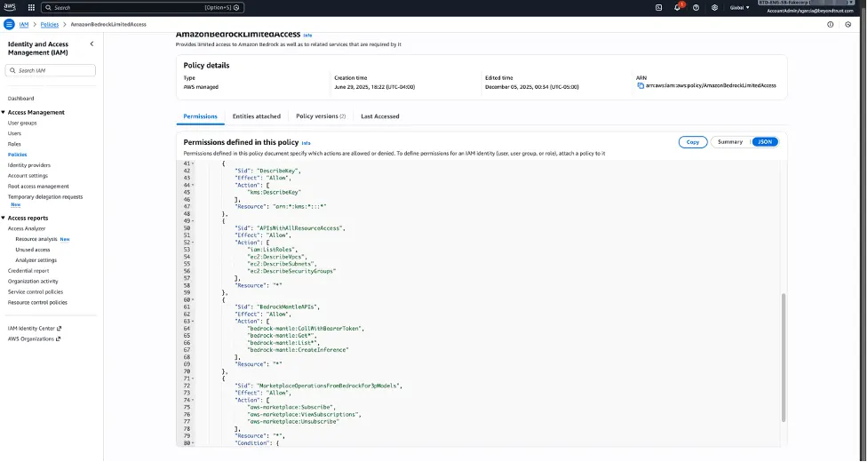Open the notifications bell

pyautogui.click(x=678, y=8)
